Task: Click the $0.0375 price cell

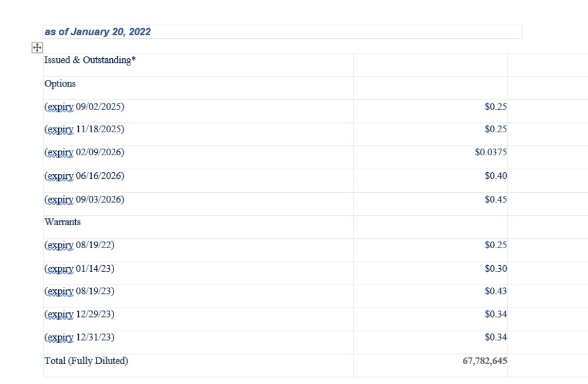Action: click(x=490, y=152)
